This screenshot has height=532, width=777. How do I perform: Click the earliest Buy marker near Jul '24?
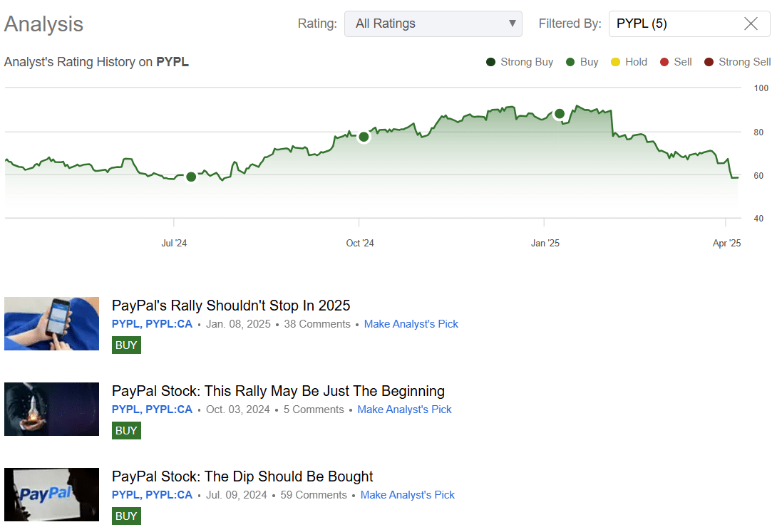point(190,177)
